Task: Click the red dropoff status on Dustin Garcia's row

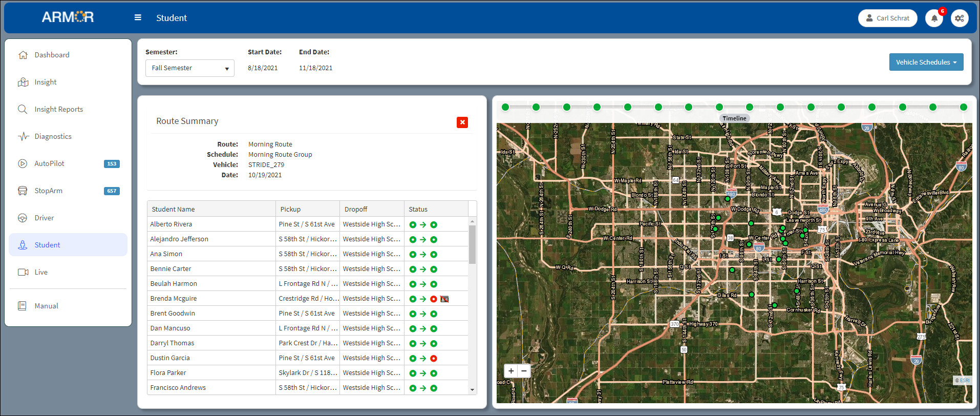Action: 434,359
